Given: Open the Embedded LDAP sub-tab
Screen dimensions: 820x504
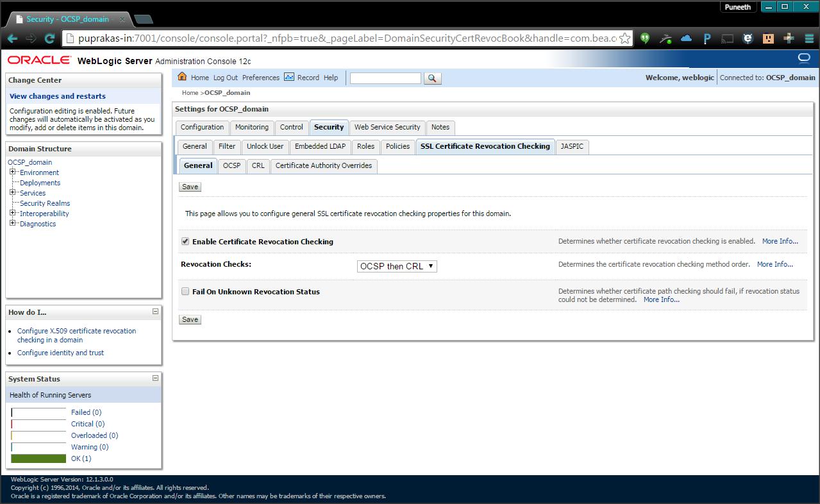Looking at the screenshot, I should [320, 146].
